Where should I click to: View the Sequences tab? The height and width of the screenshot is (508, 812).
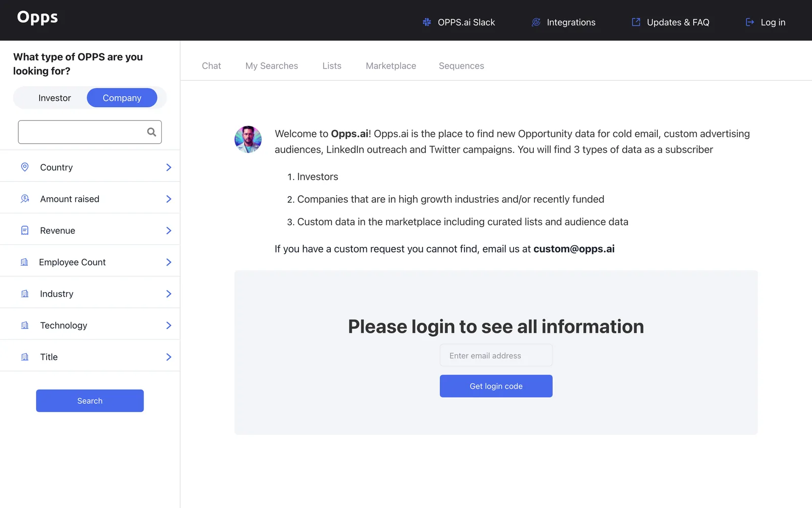[x=461, y=66]
